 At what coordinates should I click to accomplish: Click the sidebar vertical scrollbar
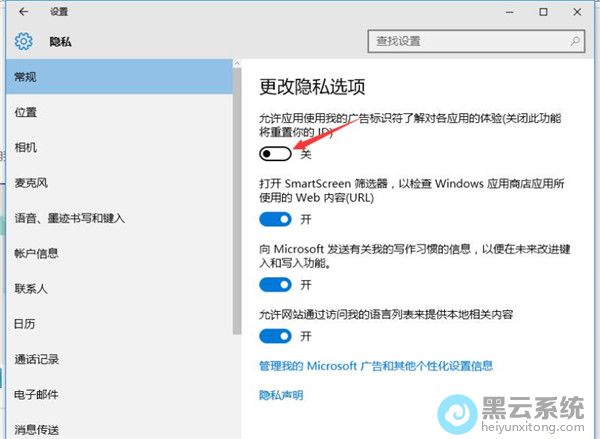pyautogui.click(x=236, y=250)
